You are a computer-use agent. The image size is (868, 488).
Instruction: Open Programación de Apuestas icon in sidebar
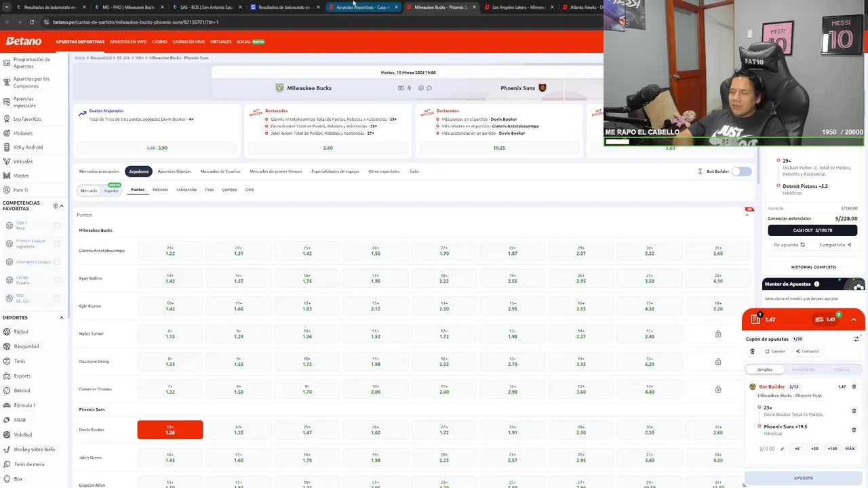(6, 63)
